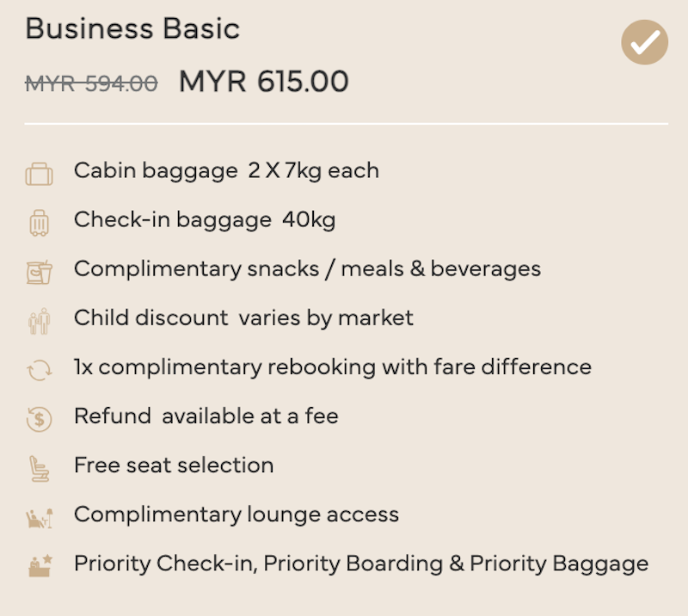Image resolution: width=688 pixels, height=616 pixels.
Task: Select the Business Basic fare title
Action: [x=132, y=29]
